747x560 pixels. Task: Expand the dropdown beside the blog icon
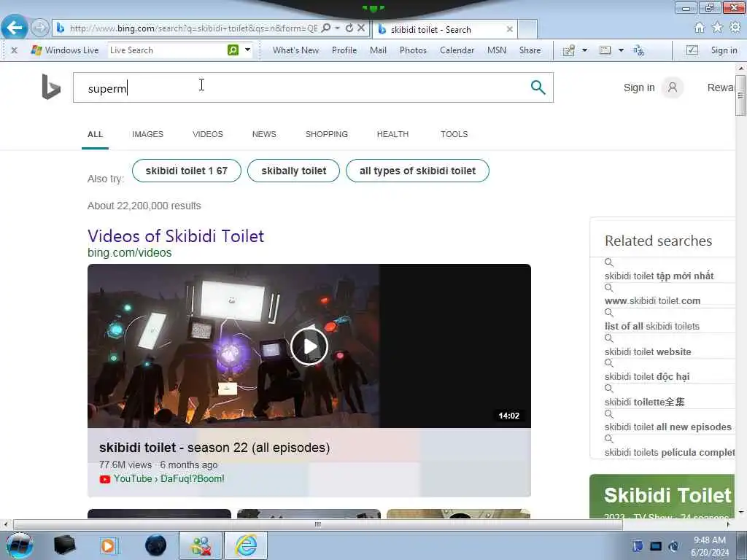coord(584,50)
